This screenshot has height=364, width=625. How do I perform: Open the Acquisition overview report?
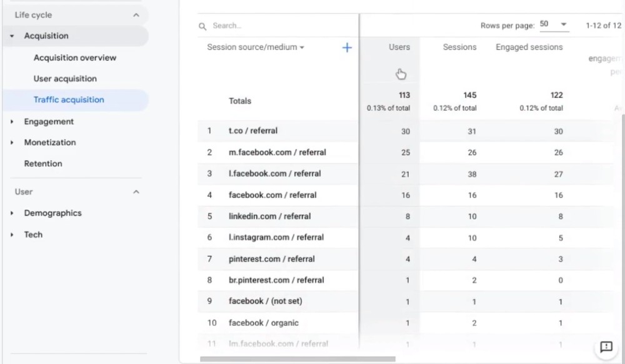[x=75, y=57]
